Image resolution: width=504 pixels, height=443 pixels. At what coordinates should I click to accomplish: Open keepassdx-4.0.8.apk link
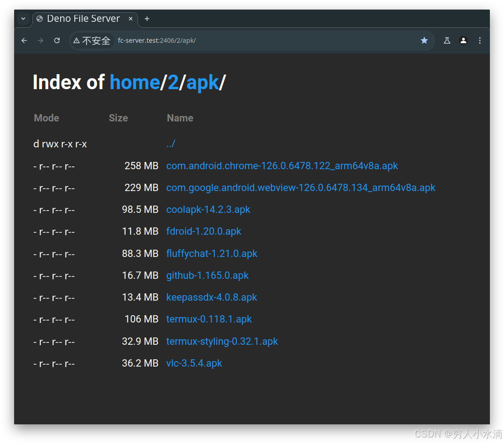(212, 297)
